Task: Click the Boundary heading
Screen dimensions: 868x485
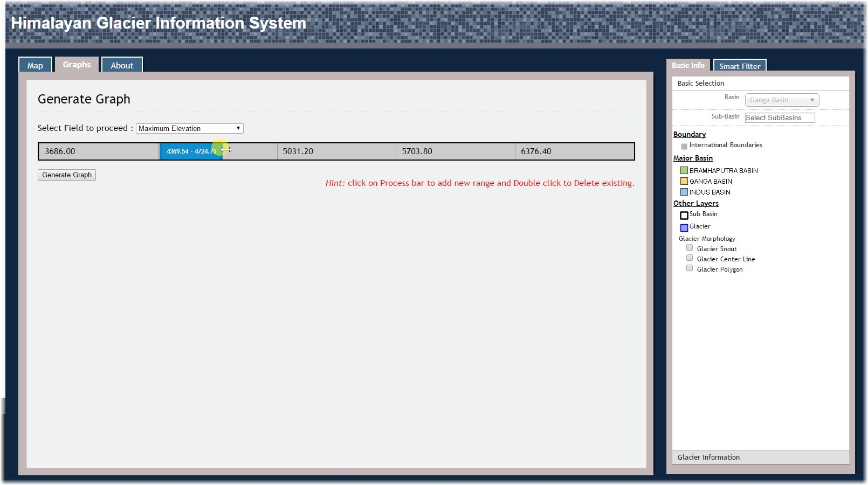Action: [689, 134]
